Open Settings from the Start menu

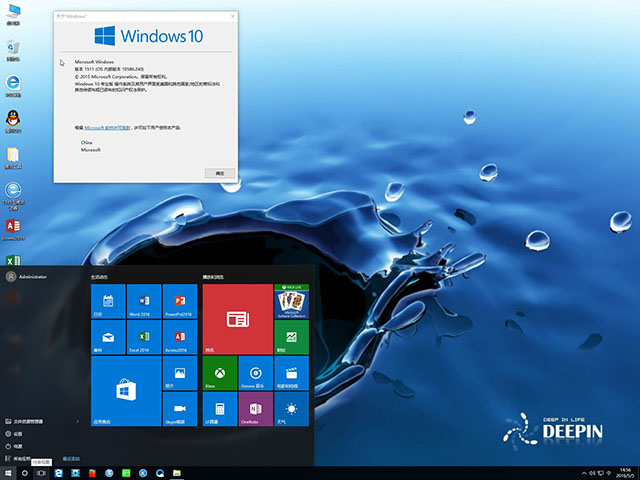click(x=18, y=434)
